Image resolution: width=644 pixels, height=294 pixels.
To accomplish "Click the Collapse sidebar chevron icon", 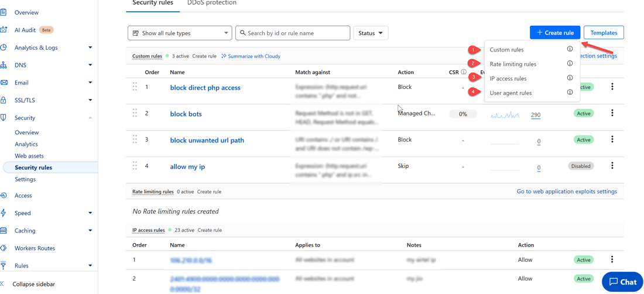I will tap(2, 283).
